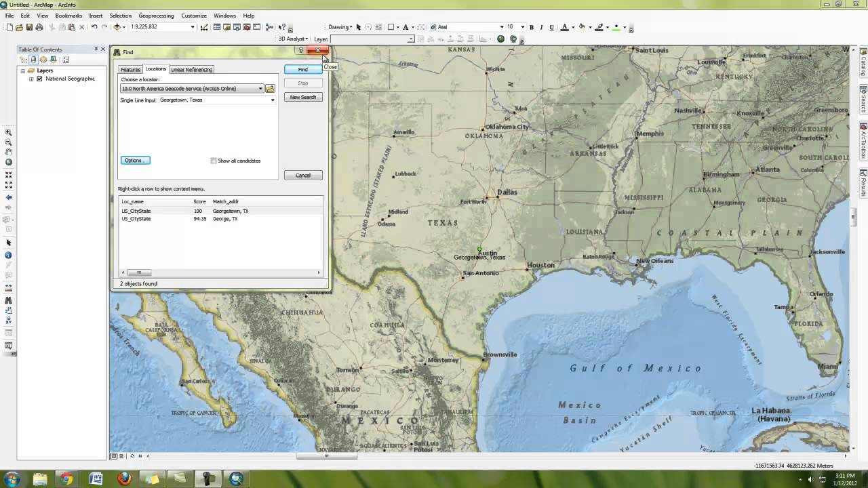Activate the Identify tool
Screen dimensions: 868x488
8,255
